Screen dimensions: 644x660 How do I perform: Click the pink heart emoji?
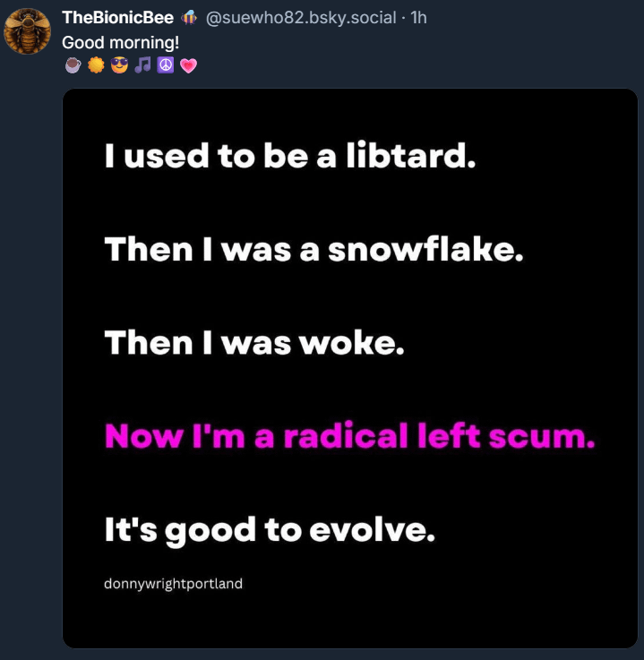pos(188,65)
